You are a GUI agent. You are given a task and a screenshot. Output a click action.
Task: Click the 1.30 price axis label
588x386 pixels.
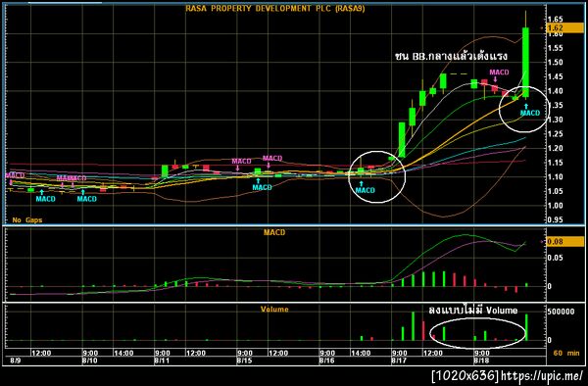click(556, 120)
